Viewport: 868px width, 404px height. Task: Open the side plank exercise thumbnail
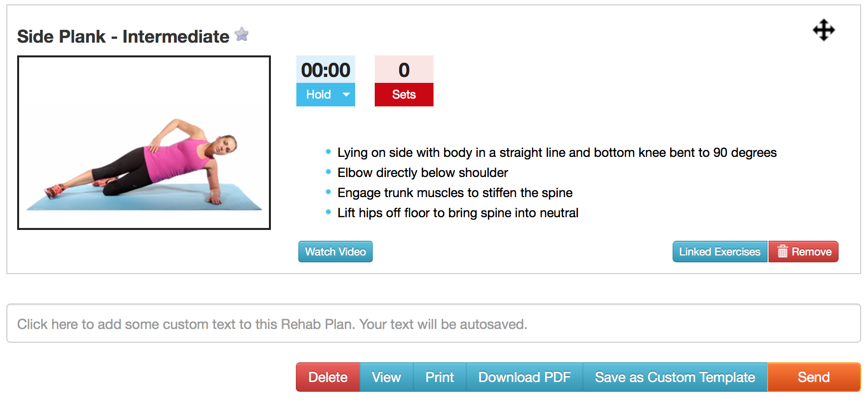[x=144, y=143]
